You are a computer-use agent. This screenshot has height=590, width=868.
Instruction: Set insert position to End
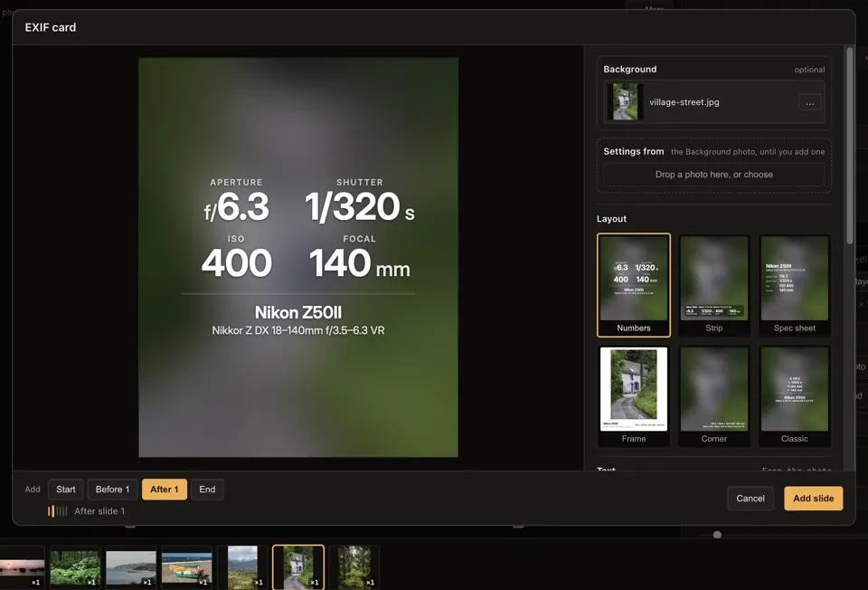207,490
